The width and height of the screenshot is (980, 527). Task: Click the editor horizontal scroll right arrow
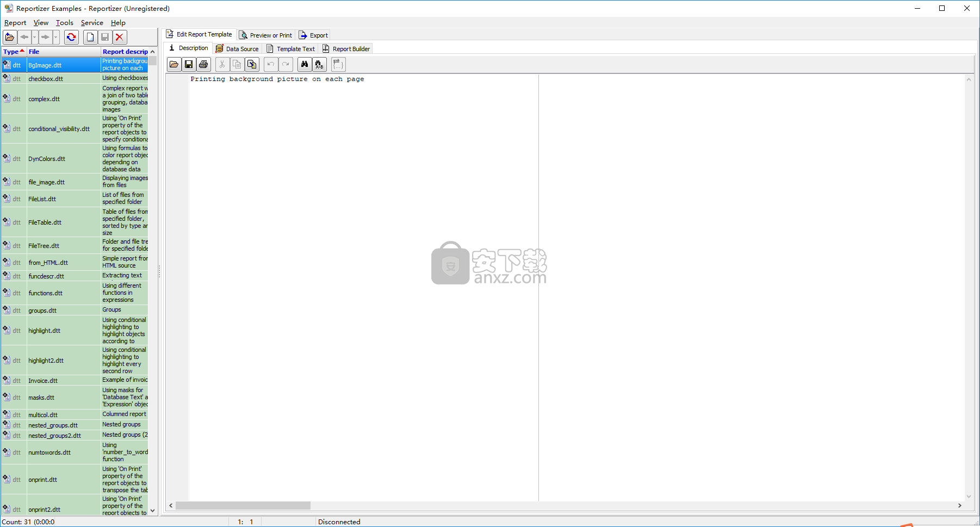click(x=959, y=506)
